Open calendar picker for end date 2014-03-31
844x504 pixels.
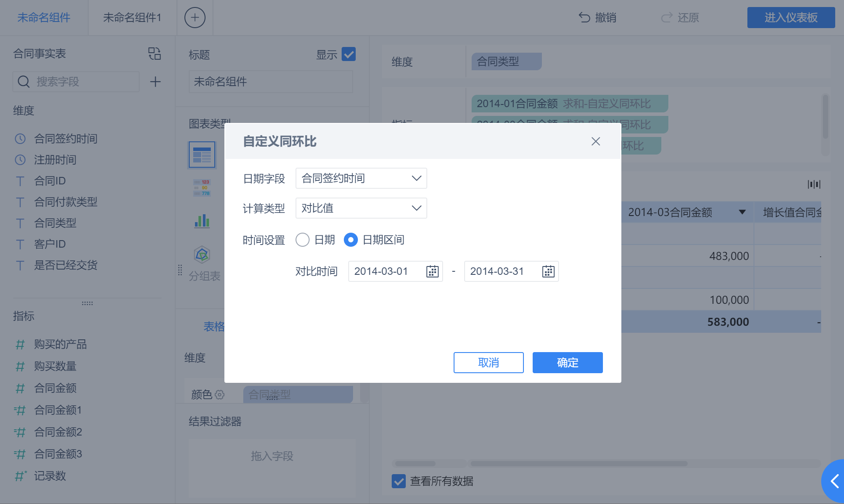(548, 271)
